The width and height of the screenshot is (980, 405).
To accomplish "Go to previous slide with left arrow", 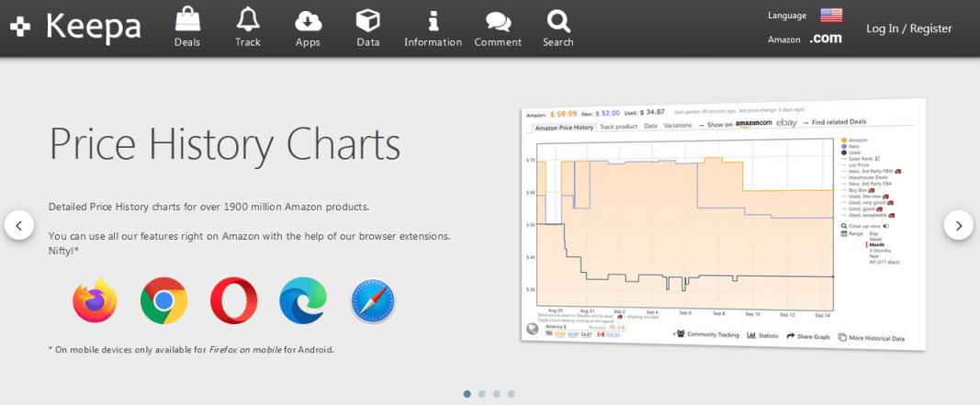I will point(18,225).
